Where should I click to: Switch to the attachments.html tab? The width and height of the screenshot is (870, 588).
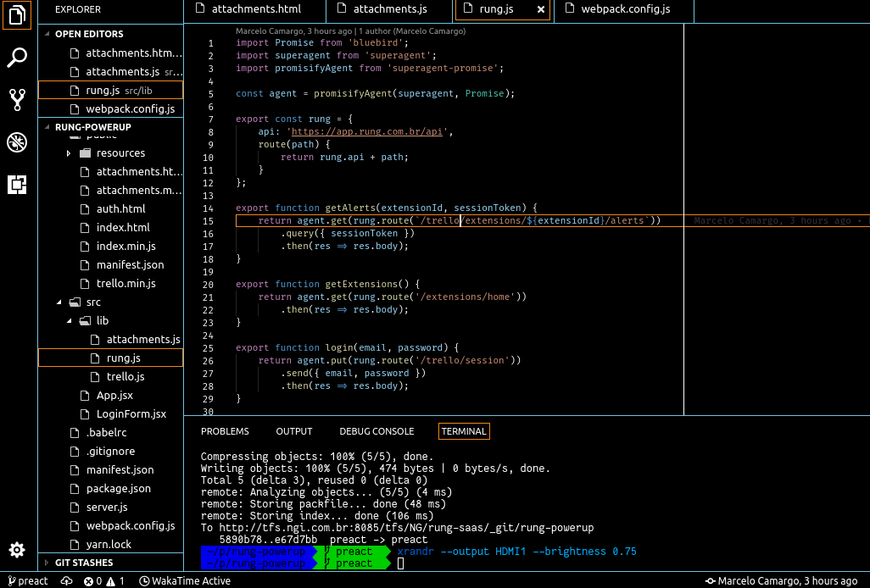coord(254,9)
